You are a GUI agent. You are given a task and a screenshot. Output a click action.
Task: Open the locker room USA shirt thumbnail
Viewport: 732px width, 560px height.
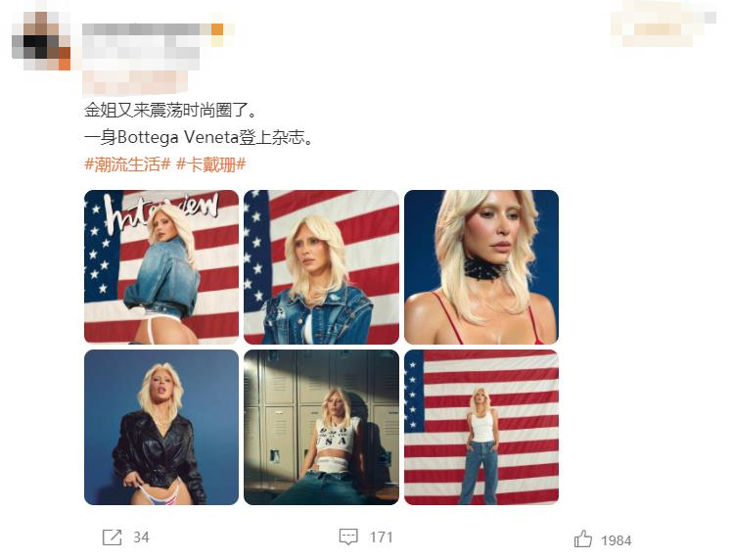click(x=321, y=427)
